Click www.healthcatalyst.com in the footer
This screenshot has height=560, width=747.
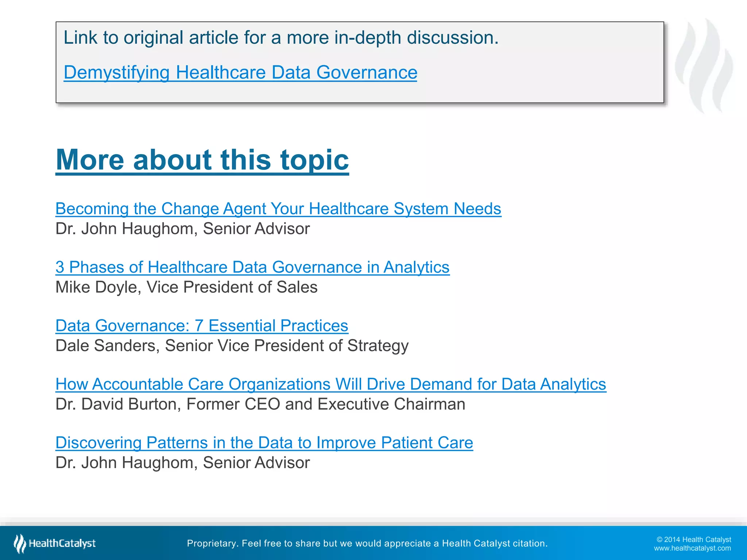(x=692, y=548)
